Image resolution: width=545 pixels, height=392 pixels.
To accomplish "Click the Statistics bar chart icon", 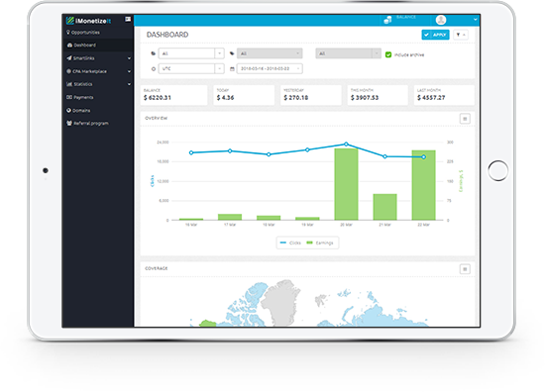I will [69, 84].
